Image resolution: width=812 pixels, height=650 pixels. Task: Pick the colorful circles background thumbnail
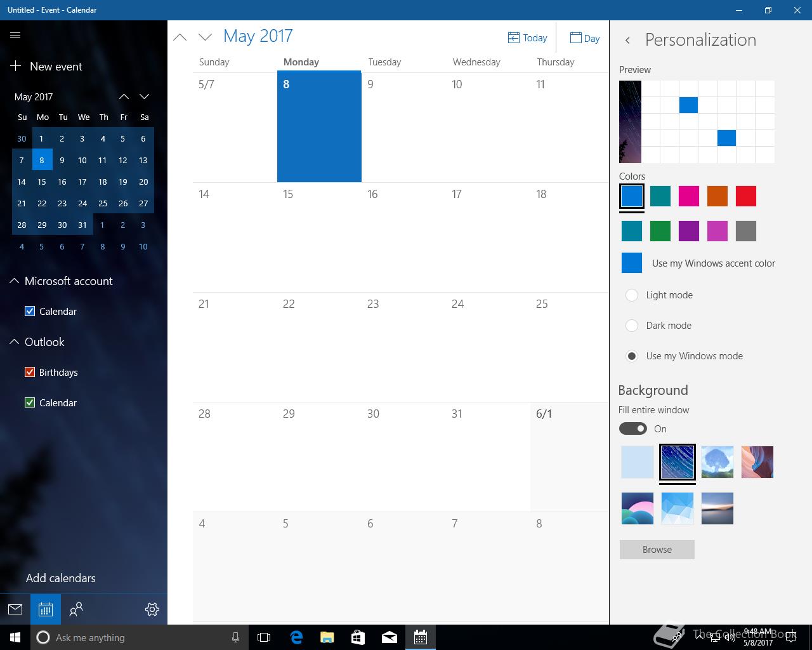tap(638, 508)
